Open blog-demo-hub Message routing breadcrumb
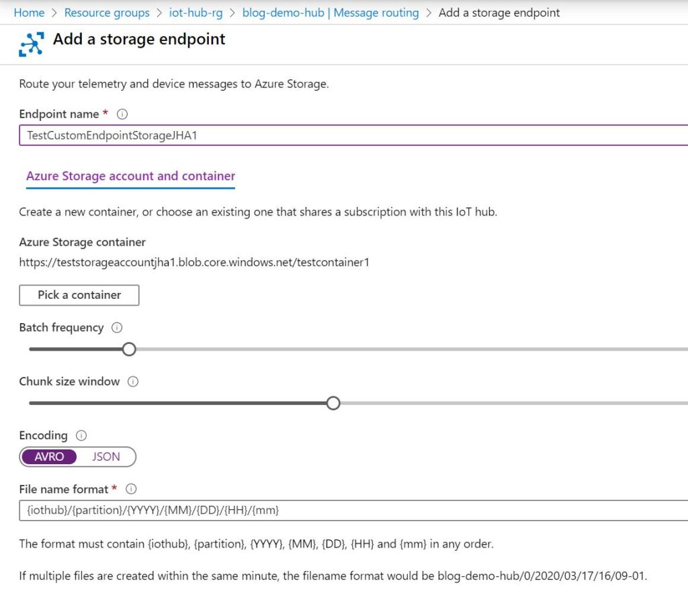 tap(330, 12)
